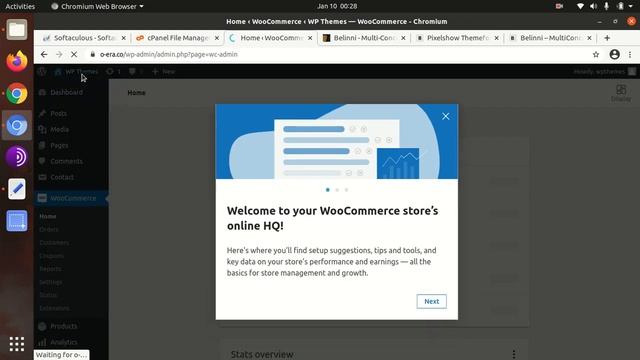Open clock and calendar Jan 10
Image resolution: width=640 pixels, height=360 pixels.
337,6
